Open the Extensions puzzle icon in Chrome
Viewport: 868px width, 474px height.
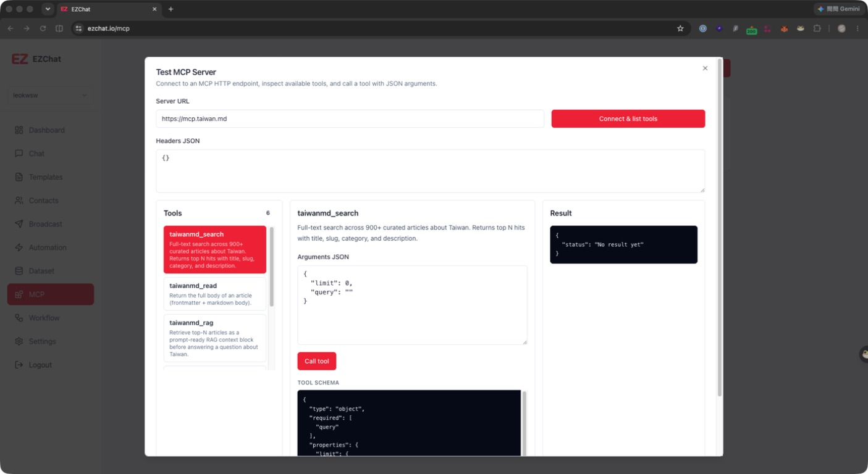pos(817,28)
